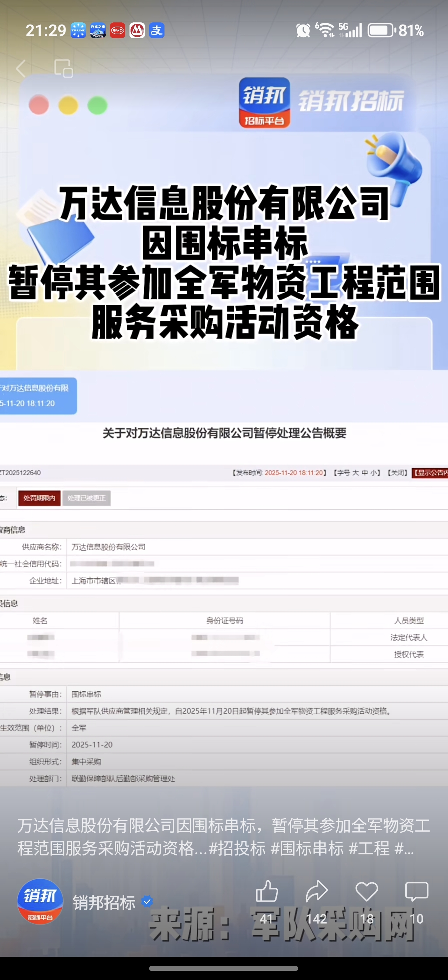
Task: Tap the red window dot in graphic
Action: click(39, 105)
